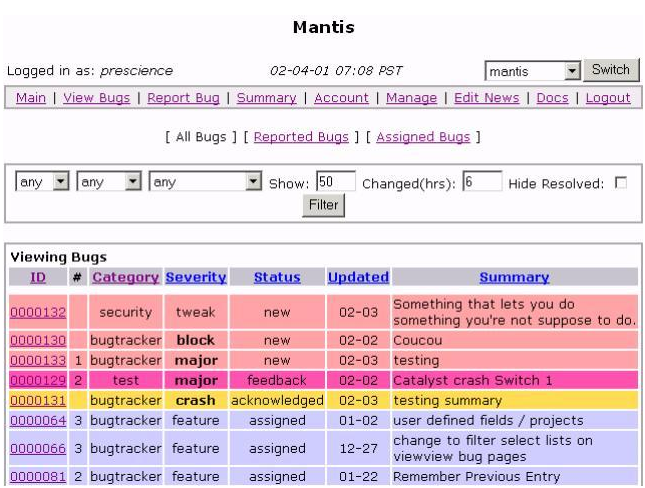Sort bugs by the Summary column header
This screenshot has height=488, width=645.
(514, 277)
